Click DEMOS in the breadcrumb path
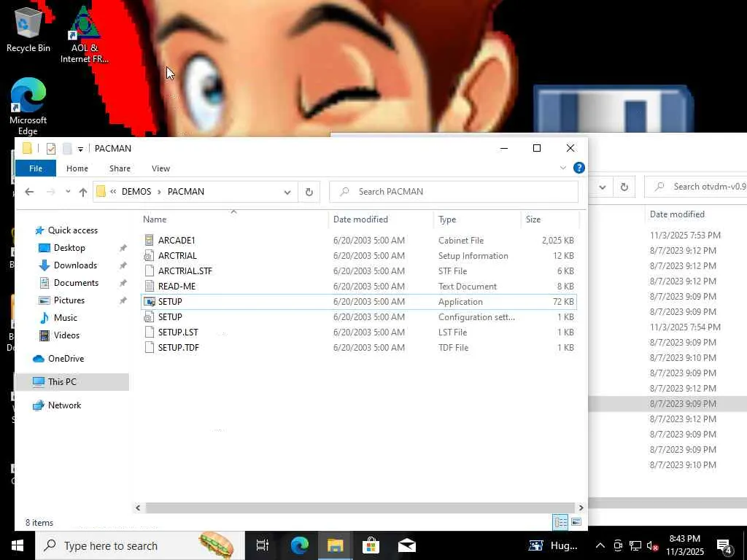This screenshot has width=747, height=560. click(136, 192)
